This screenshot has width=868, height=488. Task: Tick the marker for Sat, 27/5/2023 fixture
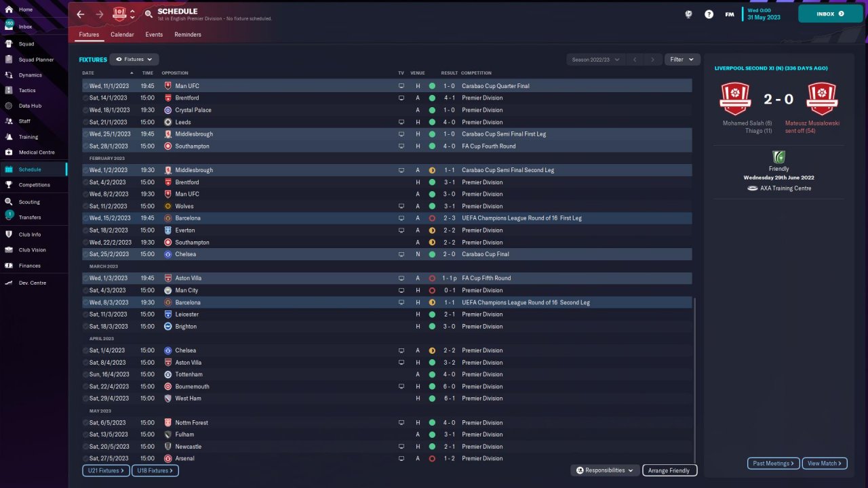coord(85,458)
